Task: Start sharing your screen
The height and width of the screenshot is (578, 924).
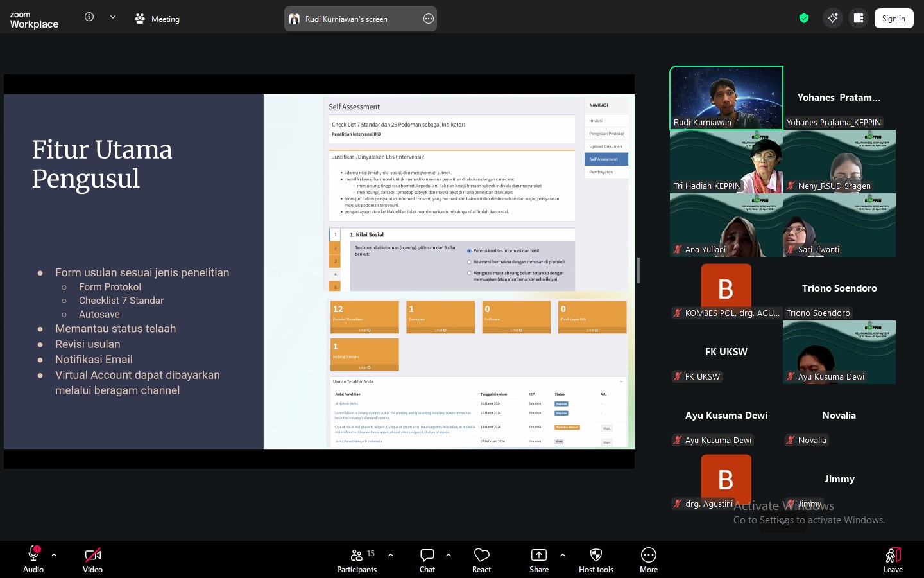Action: tap(538, 560)
